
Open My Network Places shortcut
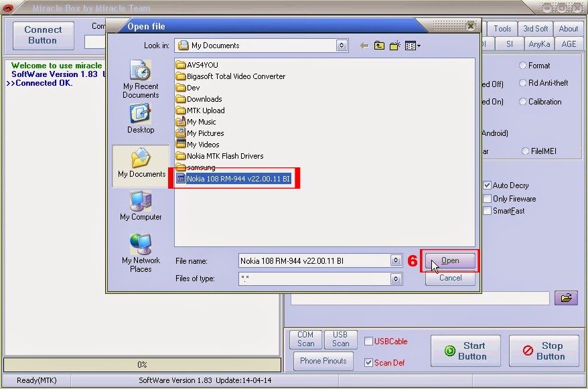tap(141, 253)
